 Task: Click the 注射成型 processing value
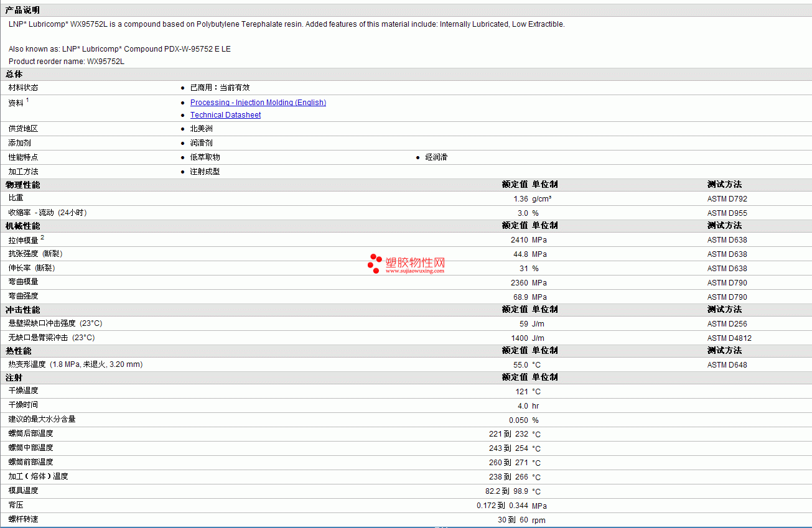point(205,172)
